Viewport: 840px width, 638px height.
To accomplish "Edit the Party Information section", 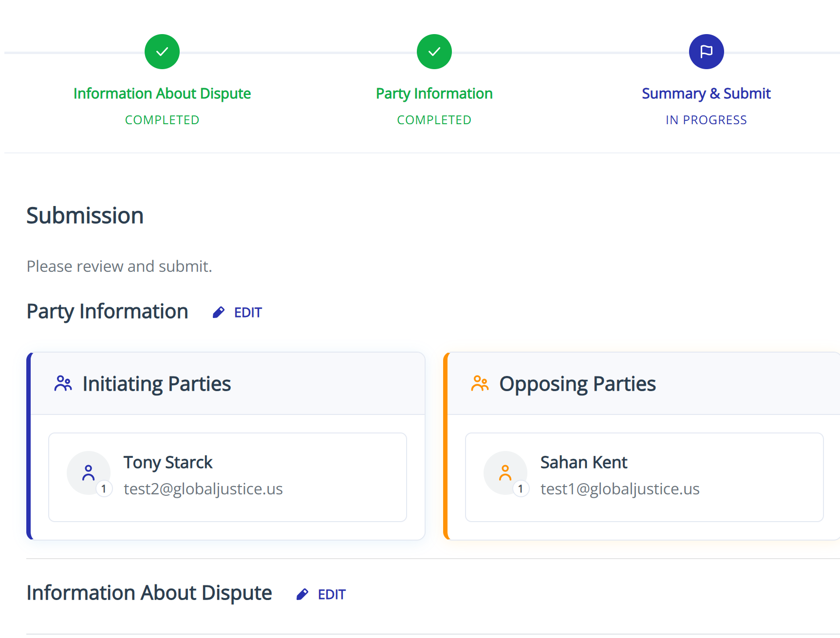I will coord(248,312).
